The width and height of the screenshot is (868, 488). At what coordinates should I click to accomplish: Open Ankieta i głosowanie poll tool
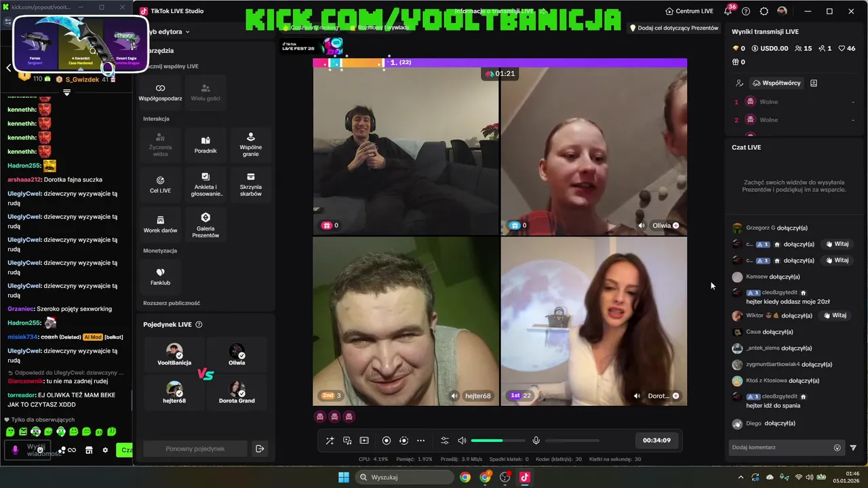(x=205, y=184)
